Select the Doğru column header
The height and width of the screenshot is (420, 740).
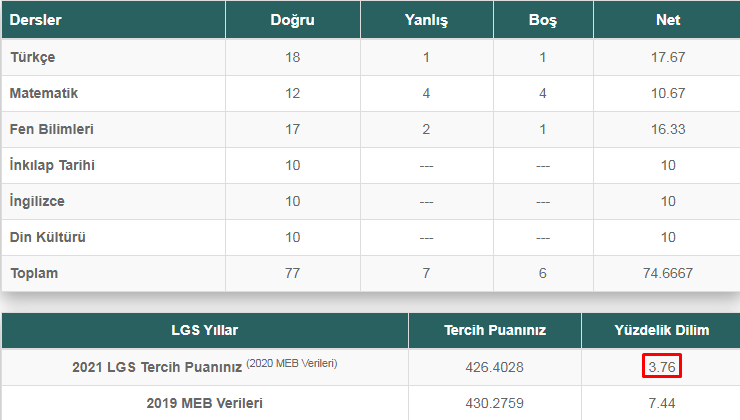[x=292, y=20]
